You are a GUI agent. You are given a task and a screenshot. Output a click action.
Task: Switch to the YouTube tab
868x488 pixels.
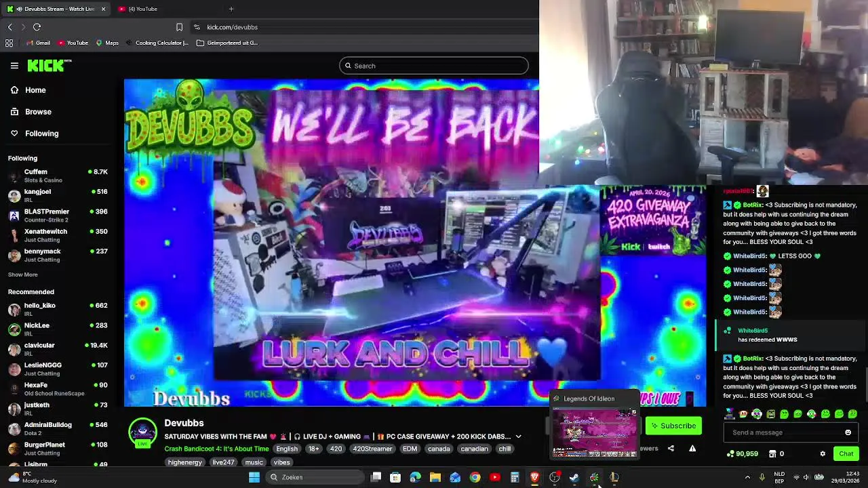click(142, 9)
